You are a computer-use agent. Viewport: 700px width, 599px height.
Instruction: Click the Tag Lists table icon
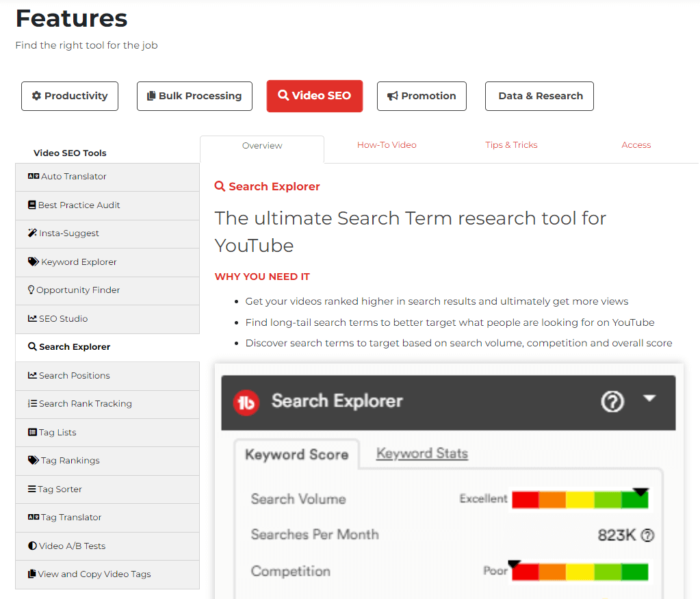tap(32, 432)
